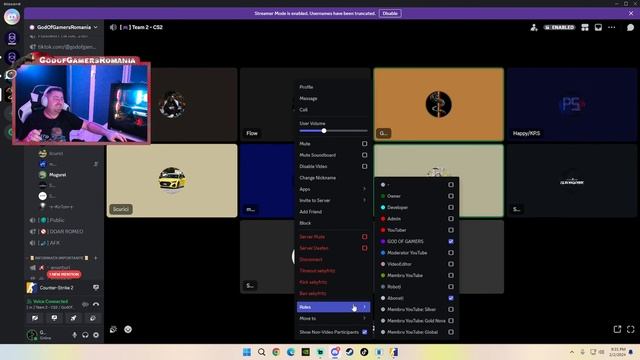Image resolution: width=640 pixels, height=360 pixels.
Task: Tick the Mute Soundboard checkbox
Action: (364, 155)
